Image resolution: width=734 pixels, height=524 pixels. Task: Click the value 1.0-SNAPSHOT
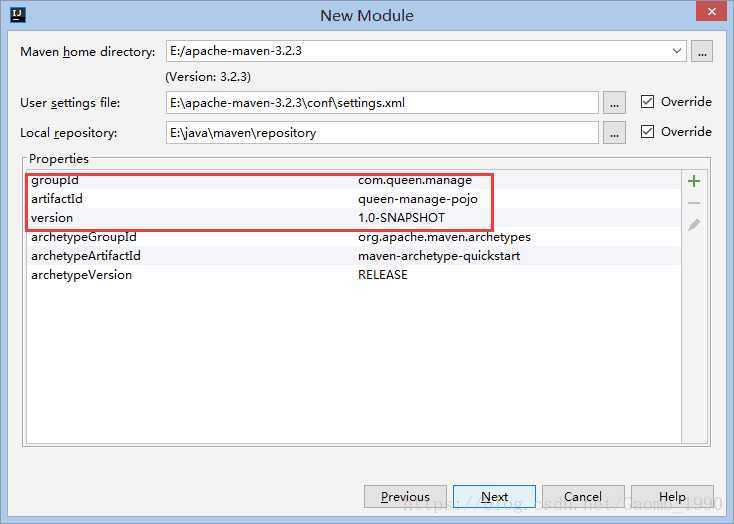click(401, 218)
